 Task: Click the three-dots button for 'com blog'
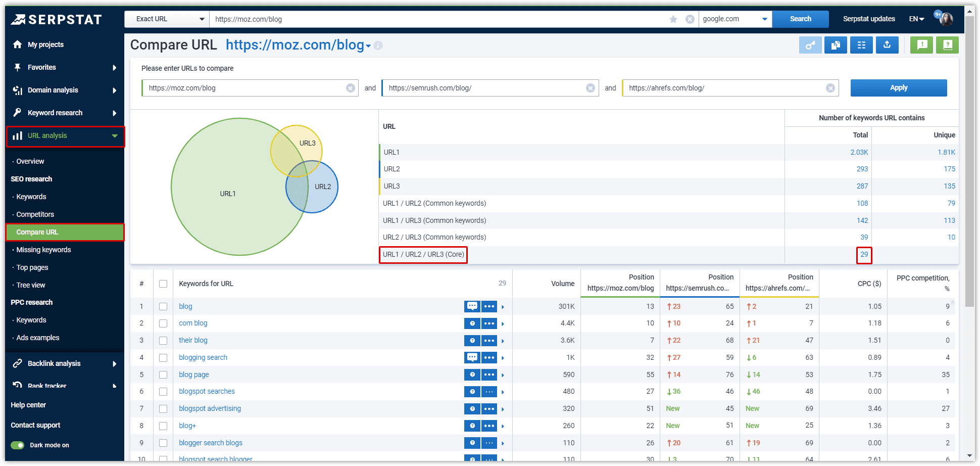coord(489,323)
